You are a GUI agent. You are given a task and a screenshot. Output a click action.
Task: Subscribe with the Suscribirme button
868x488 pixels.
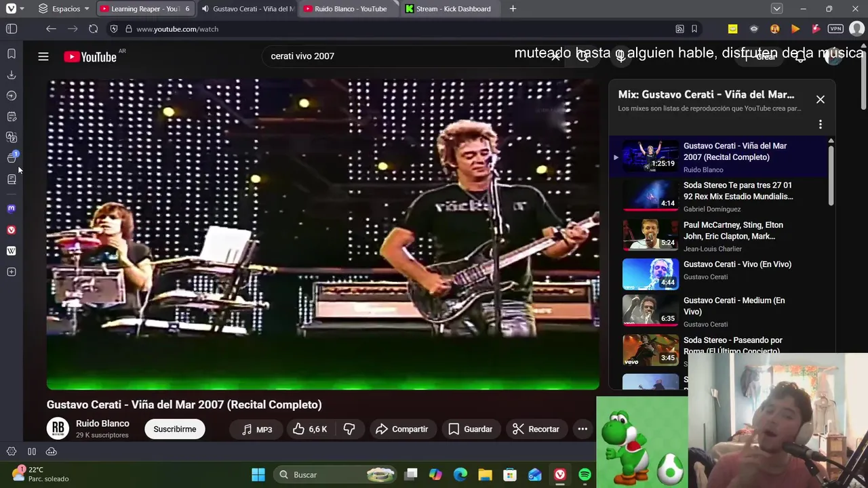point(174,429)
